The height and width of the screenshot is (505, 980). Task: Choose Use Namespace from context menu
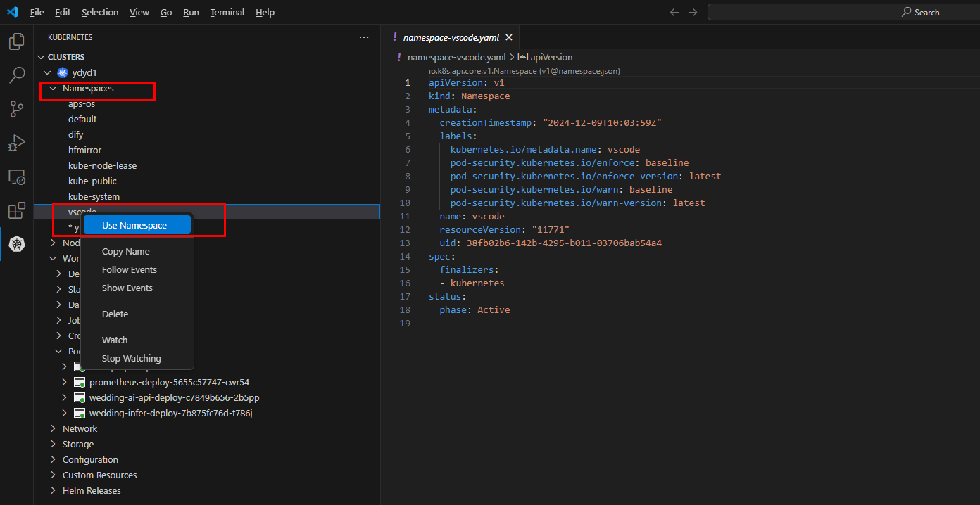point(134,226)
